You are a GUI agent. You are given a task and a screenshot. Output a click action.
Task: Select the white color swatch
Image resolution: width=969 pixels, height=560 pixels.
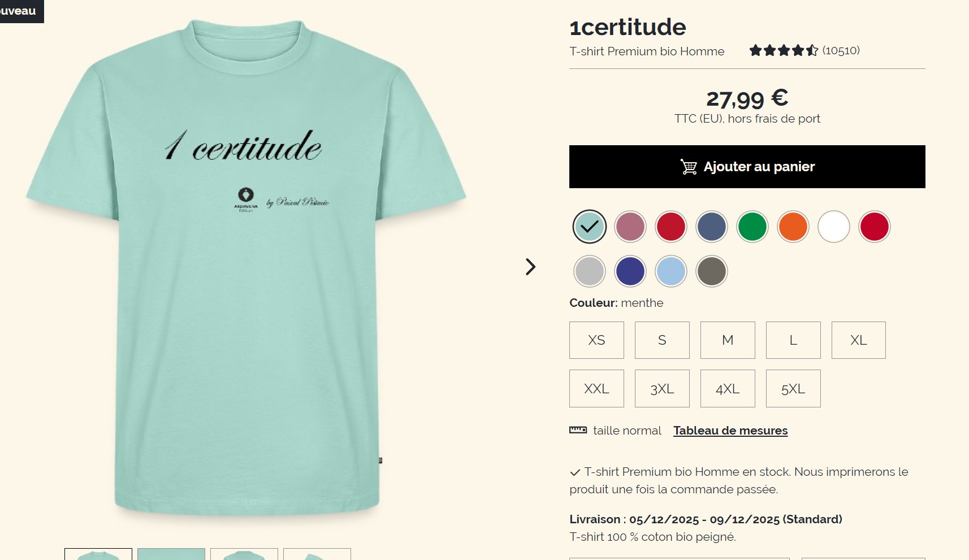(x=834, y=227)
